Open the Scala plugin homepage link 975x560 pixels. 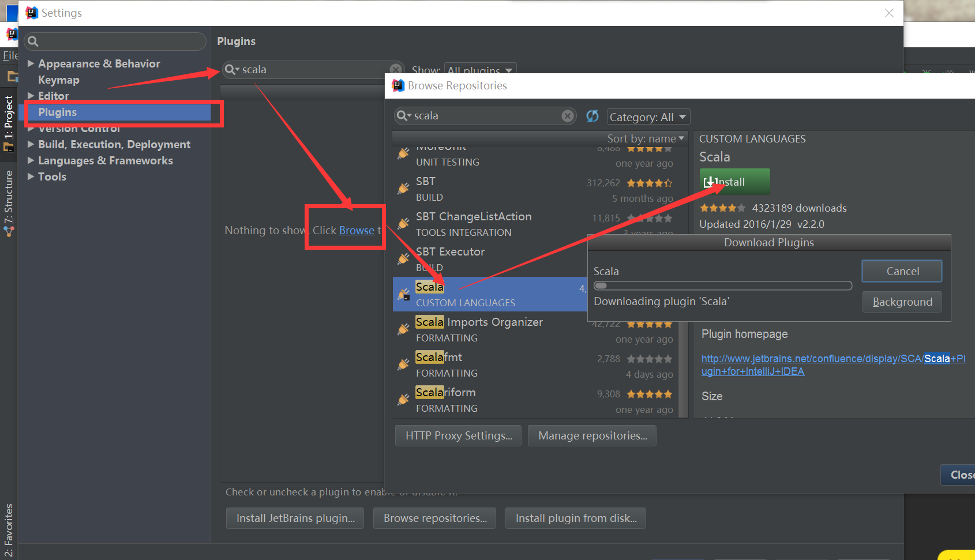coord(833,364)
